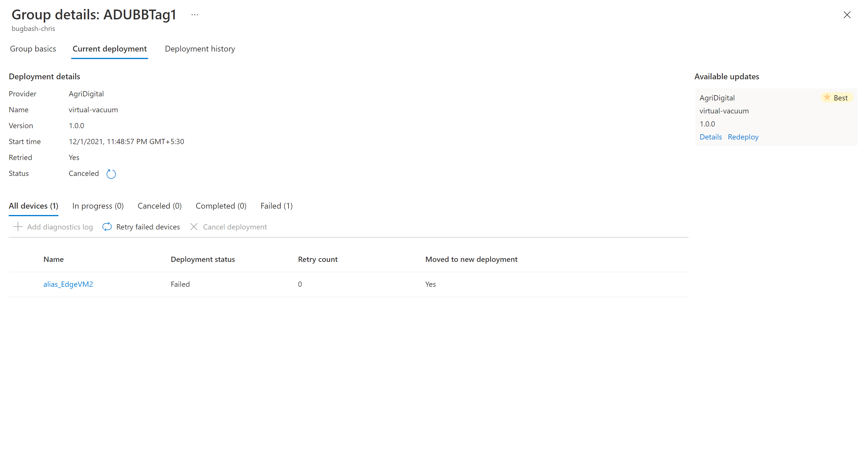Click the Retry count column header
Screen dimensions: 868x452
point(317,259)
